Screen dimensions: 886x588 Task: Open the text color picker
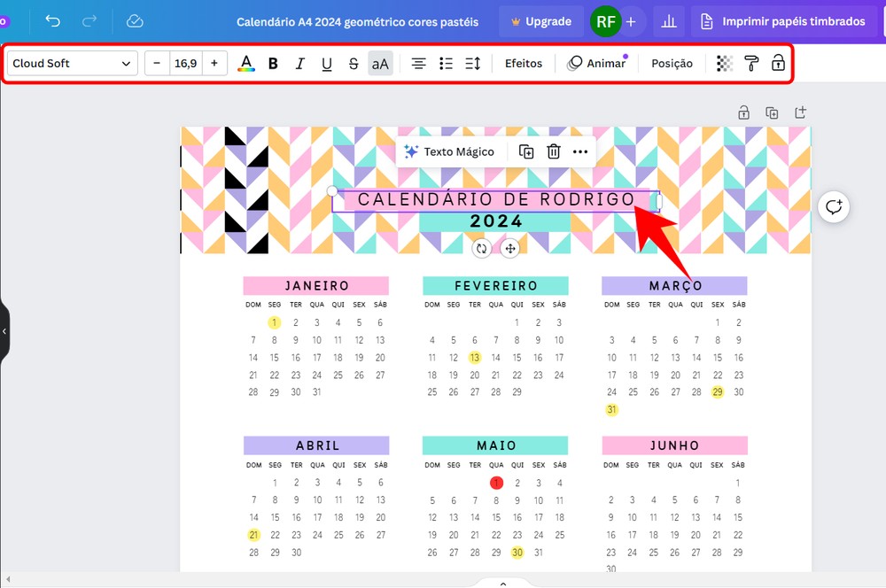click(x=245, y=63)
